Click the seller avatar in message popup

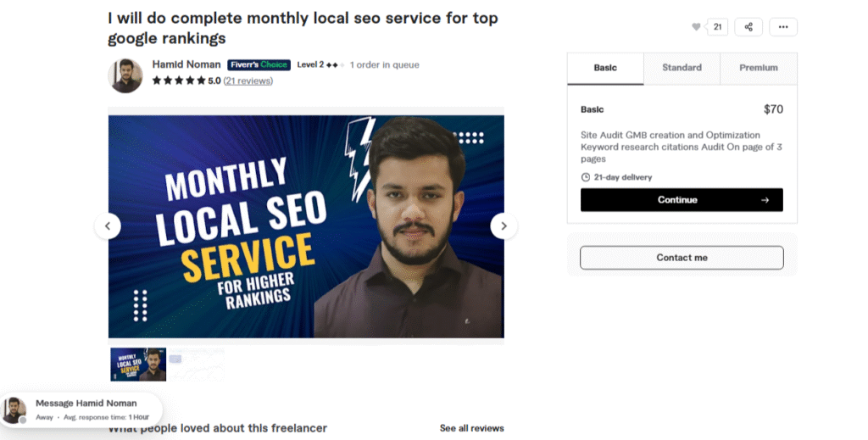(14, 409)
